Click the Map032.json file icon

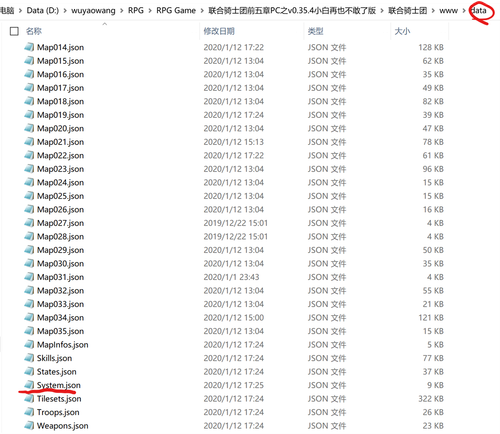tap(29, 290)
